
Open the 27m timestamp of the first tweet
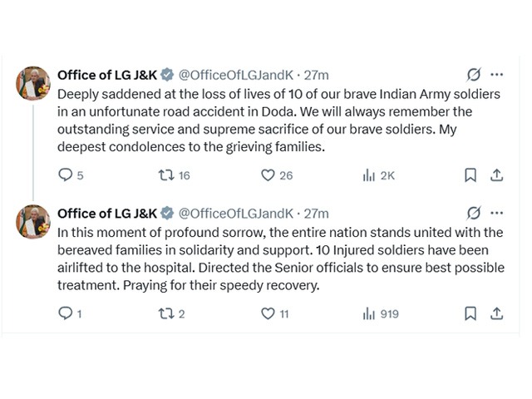(318, 74)
